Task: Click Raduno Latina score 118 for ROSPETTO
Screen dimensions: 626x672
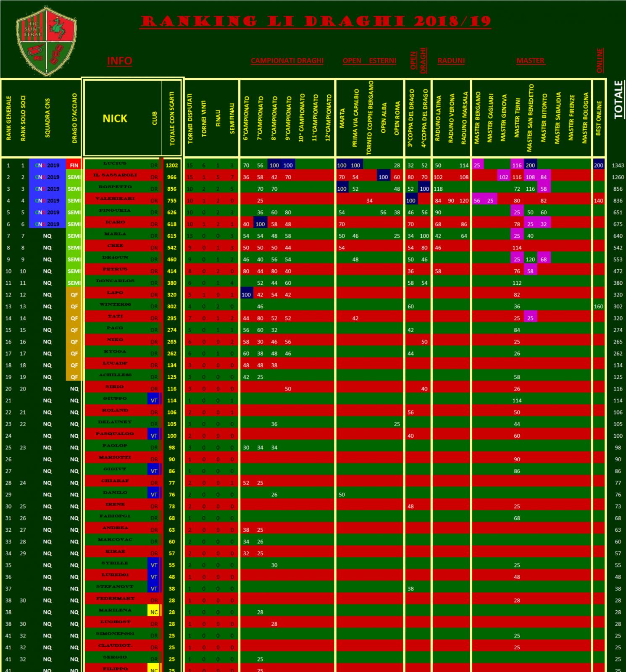Action: pyautogui.click(x=438, y=189)
